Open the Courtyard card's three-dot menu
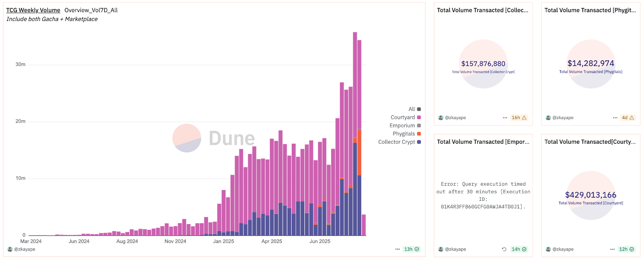Screen dimensions: 644x260 612,249
